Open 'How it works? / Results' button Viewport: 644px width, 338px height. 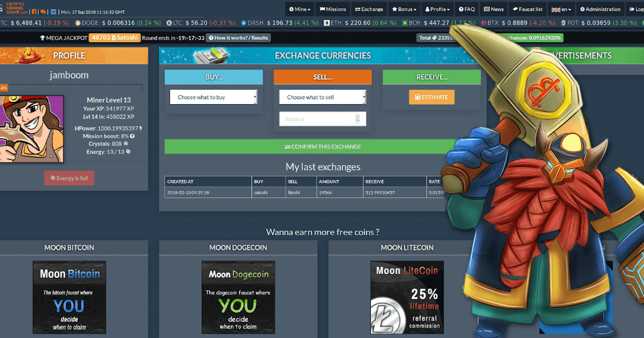[x=238, y=38]
